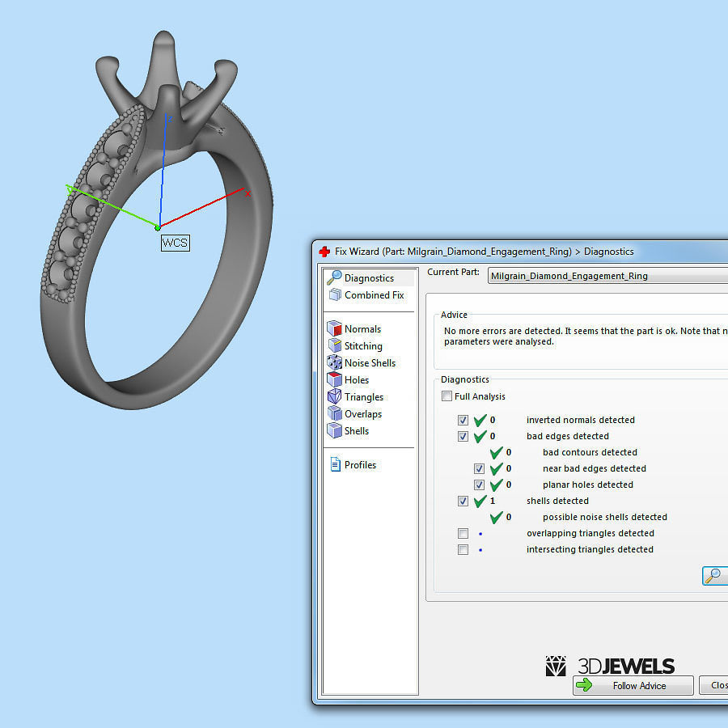Viewport: 728px width, 728px height.
Task: Click the green WCS origin point
Action: (x=158, y=227)
